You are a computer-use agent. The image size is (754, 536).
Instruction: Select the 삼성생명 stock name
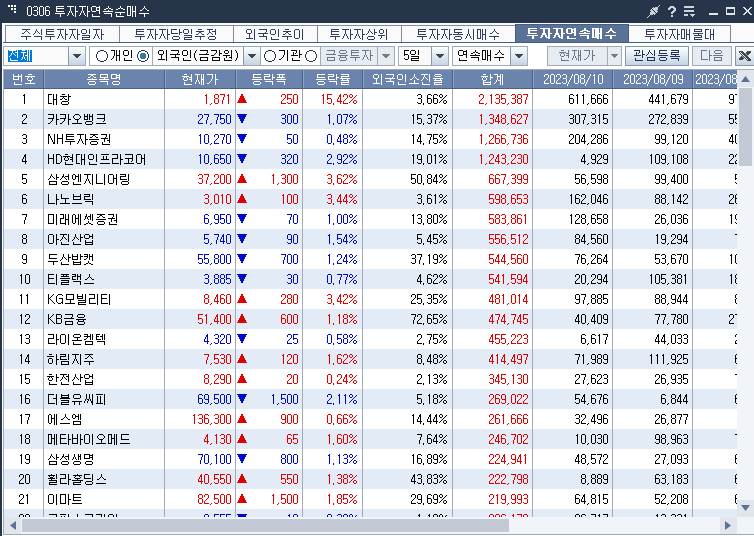click(x=71, y=459)
